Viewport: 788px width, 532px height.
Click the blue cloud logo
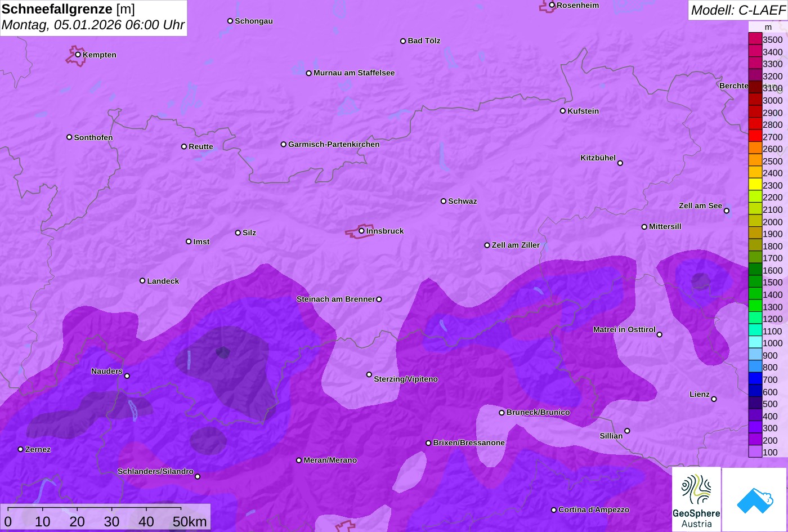pos(754,500)
